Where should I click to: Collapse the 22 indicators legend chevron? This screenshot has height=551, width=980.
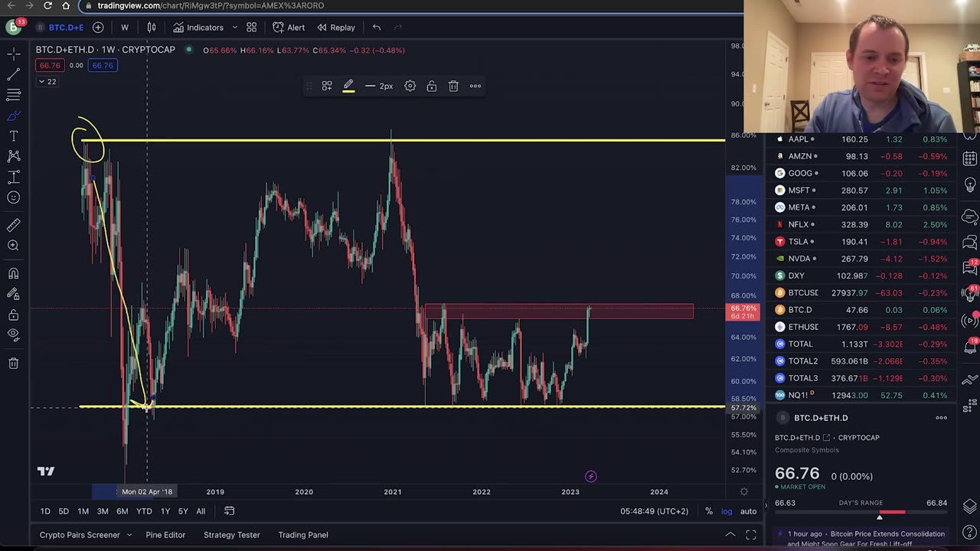[47, 81]
